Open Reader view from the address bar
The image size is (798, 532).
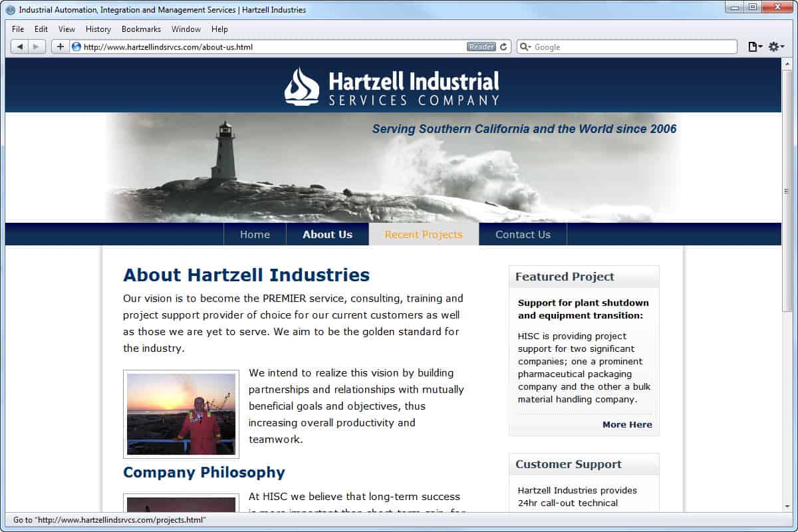click(x=481, y=47)
